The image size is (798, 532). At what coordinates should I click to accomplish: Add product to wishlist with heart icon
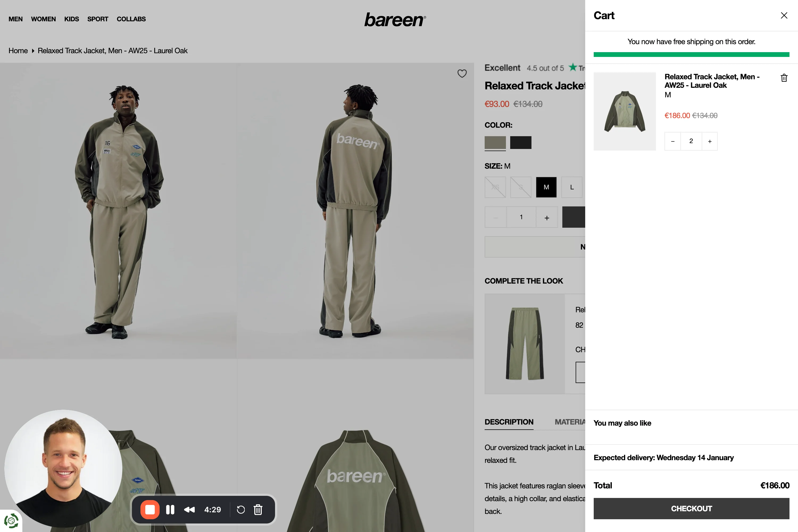pyautogui.click(x=462, y=74)
